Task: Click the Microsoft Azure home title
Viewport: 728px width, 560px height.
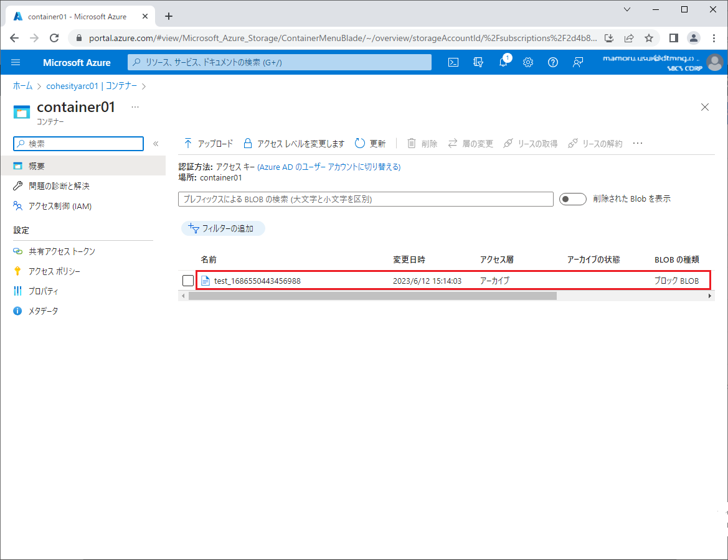Action: pos(77,63)
